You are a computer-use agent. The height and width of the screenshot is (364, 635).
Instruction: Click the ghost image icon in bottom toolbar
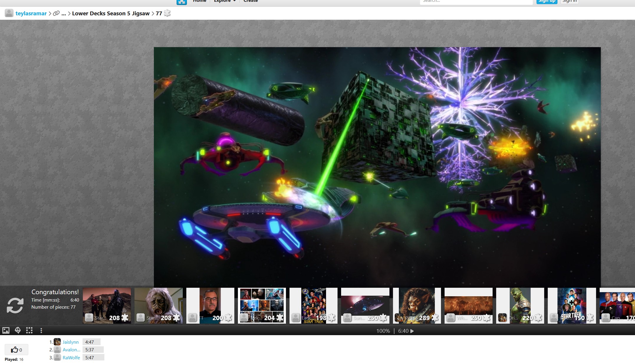click(x=18, y=330)
